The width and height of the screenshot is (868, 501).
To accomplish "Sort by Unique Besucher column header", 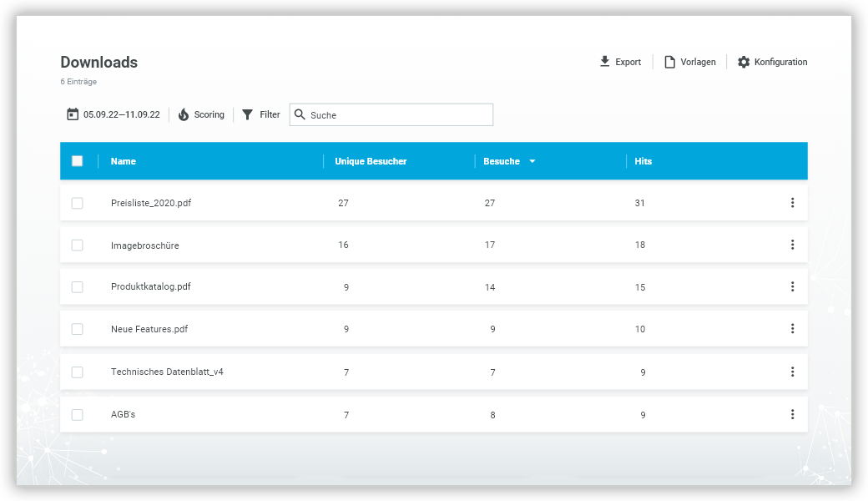I will [x=371, y=161].
